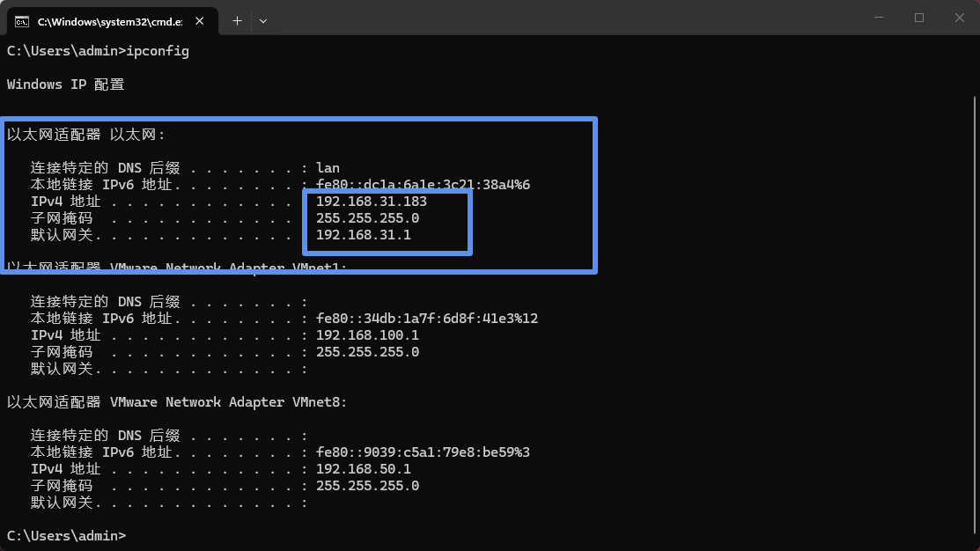This screenshot has height=551, width=980.
Task: Close the cmd.exe tab
Action: coord(203,19)
